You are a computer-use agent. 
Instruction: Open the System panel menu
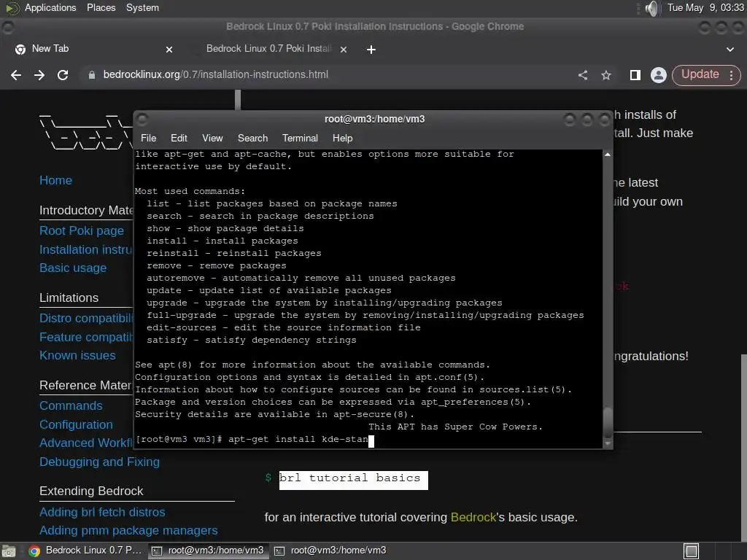(142, 7)
